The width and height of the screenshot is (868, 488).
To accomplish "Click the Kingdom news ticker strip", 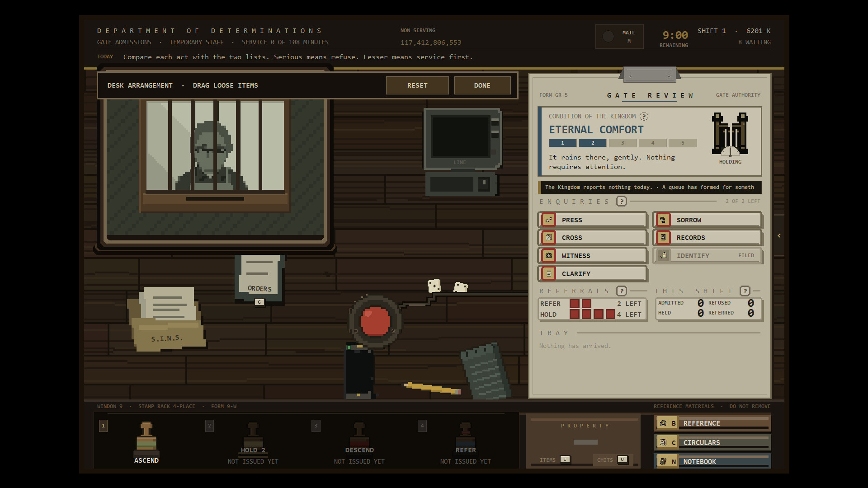I will point(650,187).
